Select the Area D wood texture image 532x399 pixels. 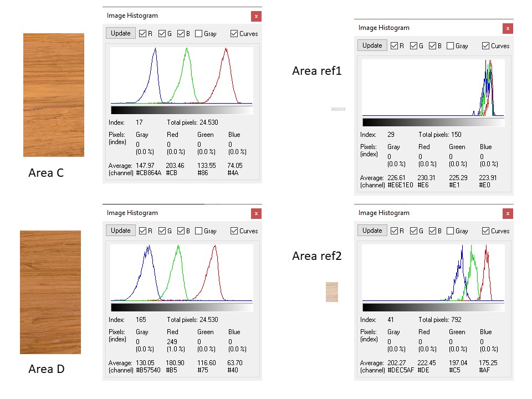pos(50,292)
